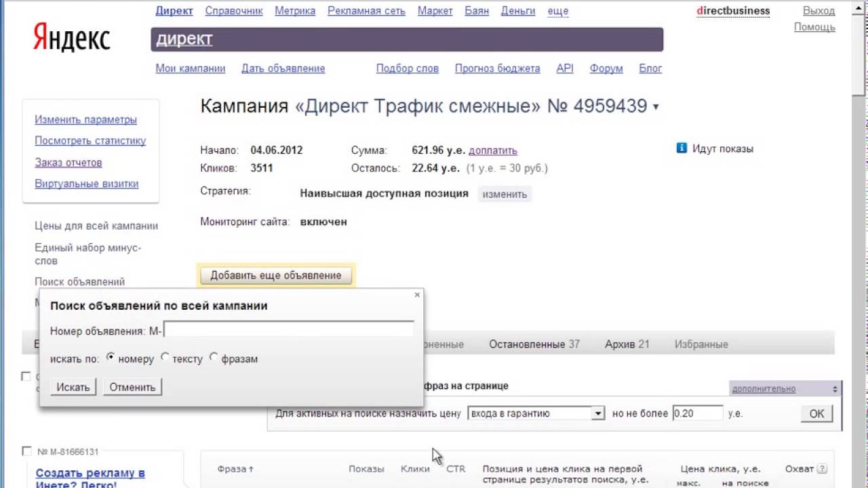The height and width of the screenshot is (488, 868).
Task: Open the Рекламная сеть menu item
Action: pyautogui.click(x=366, y=11)
